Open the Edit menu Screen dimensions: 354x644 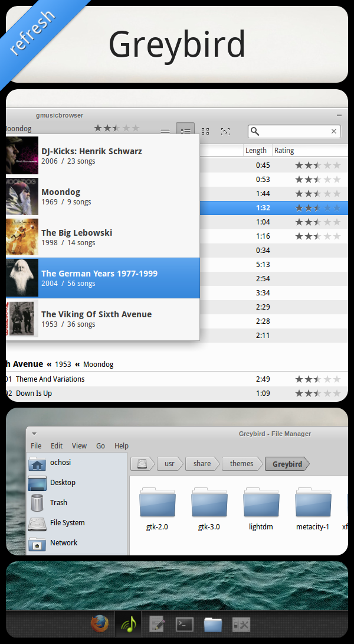pyautogui.click(x=57, y=446)
